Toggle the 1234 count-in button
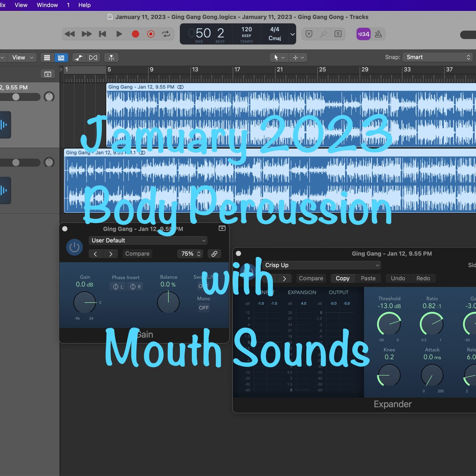The image size is (476, 476). point(363,34)
